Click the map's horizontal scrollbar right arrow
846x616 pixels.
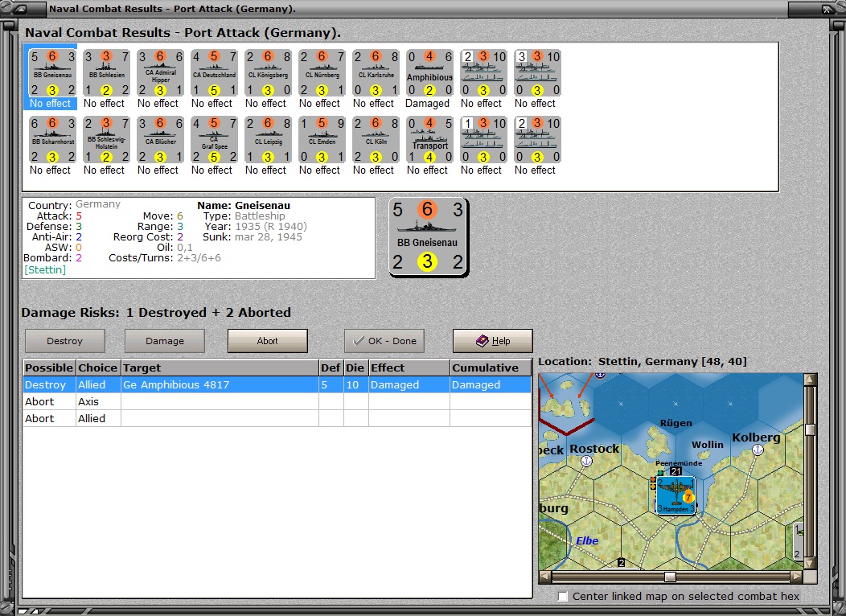(x=796, y=577)
